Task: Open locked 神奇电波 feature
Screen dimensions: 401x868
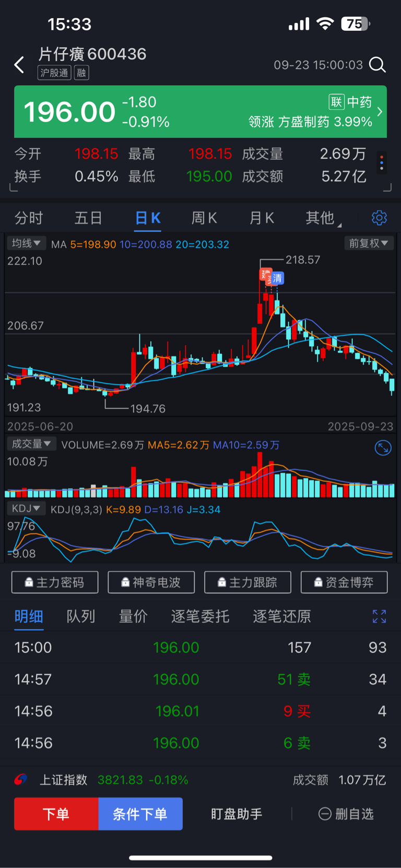Action: point(151,582)
